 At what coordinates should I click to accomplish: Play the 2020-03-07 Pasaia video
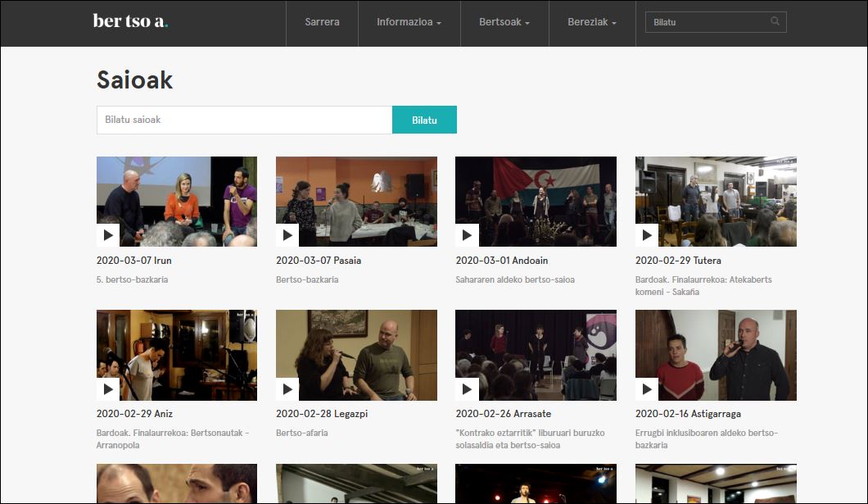click(x=287, y=235)
